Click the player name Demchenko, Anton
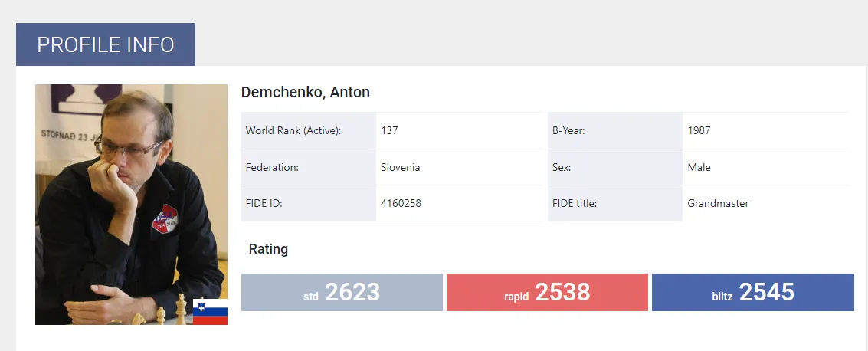Viewport: 868px width, 351px height. [306, 93]
